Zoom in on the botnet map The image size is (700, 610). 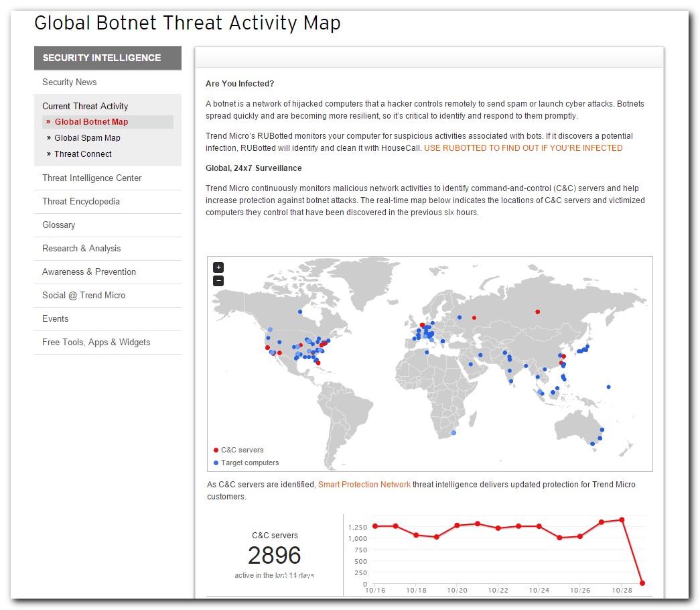click(218, 267)
